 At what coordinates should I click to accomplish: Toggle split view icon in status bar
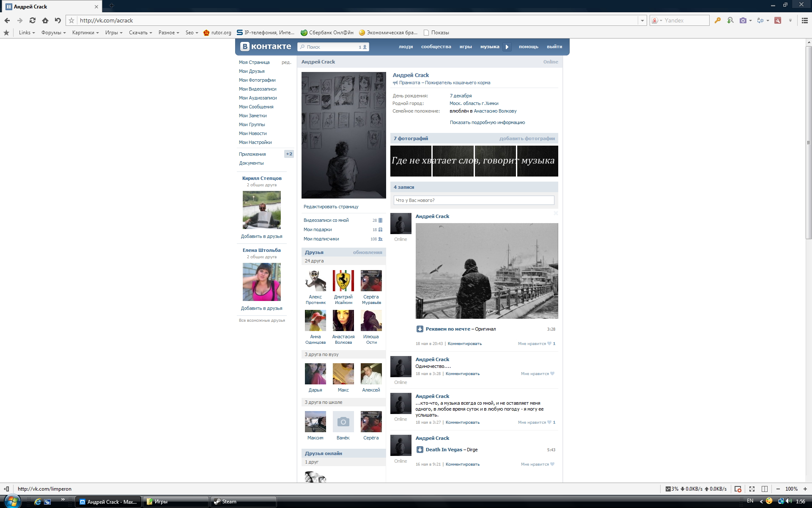[x=765, y=489]
